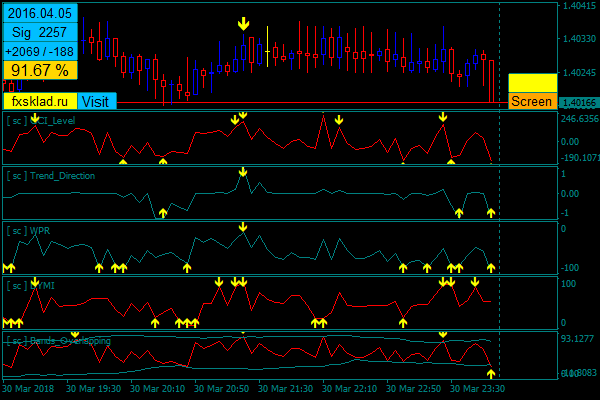Image resolution: width=600 pixels, height=400 pixels.
Task: Click the -190.1071 CCI scale value
Action: pos(579,158)
